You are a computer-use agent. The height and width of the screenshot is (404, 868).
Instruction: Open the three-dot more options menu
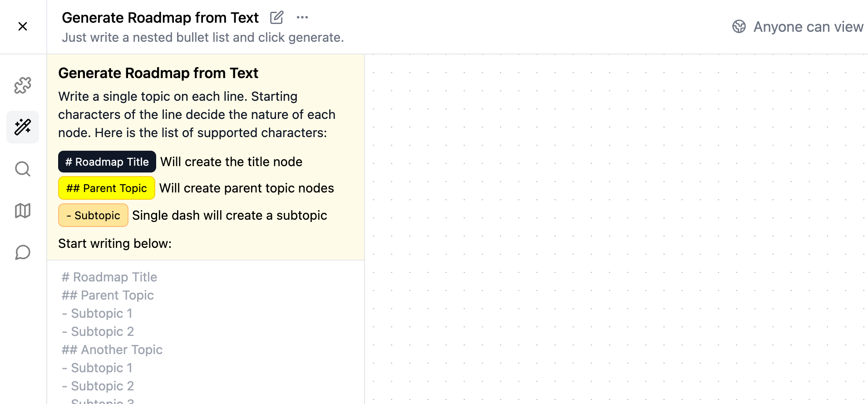click(302, 18)
